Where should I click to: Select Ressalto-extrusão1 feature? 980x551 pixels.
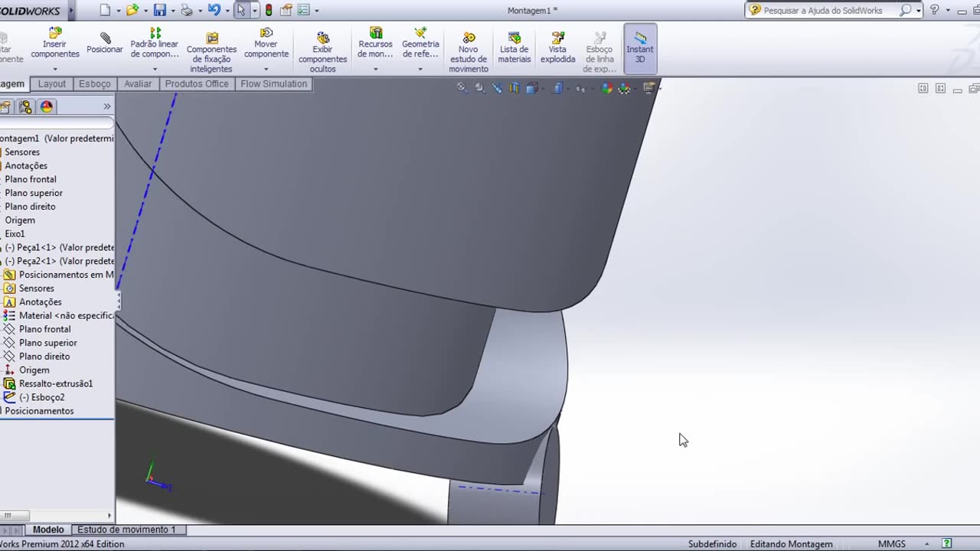tap(48, 383)
